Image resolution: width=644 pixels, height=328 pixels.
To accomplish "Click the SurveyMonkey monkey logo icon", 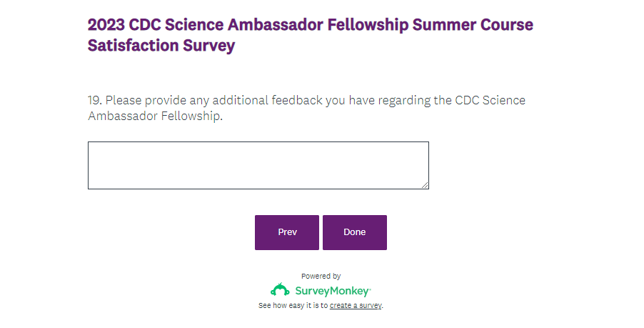I will [280, 290].
